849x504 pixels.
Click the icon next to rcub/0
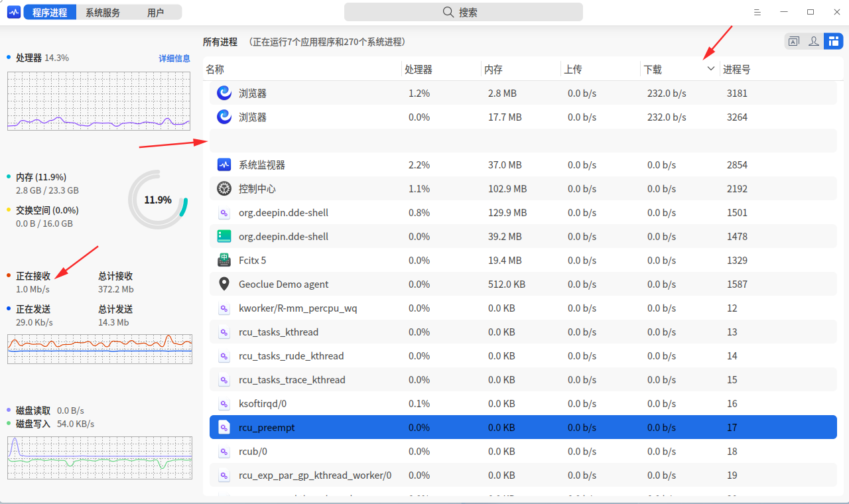click(x=224, y=451)
